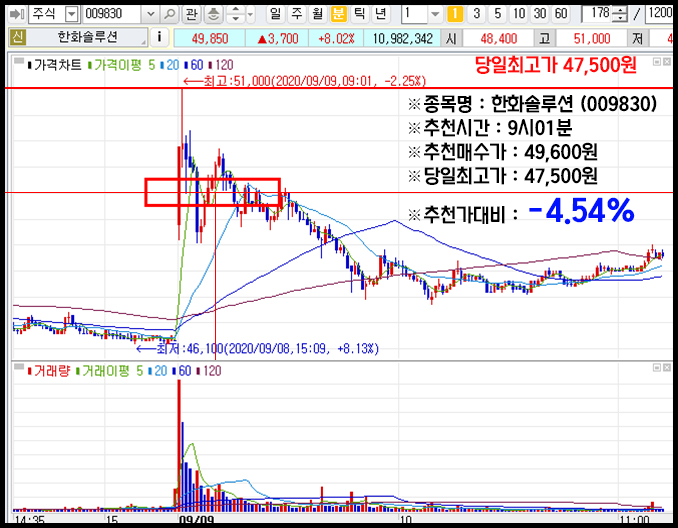Click the magnifier stock search icon
The image size is (678, 528).
(169, 14)
